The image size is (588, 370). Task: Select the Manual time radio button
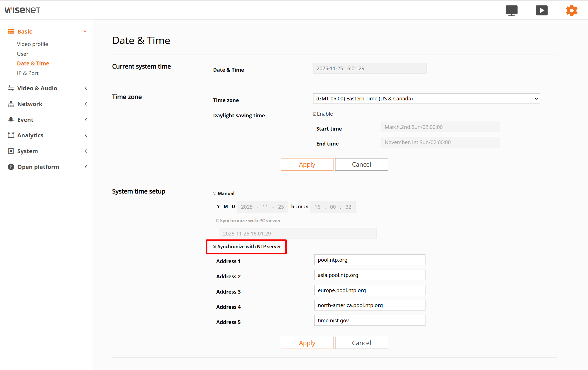(215, 193)
